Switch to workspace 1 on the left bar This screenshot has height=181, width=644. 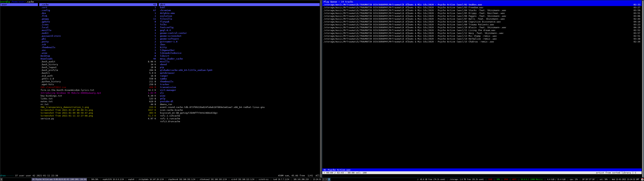tap(1, 179)
